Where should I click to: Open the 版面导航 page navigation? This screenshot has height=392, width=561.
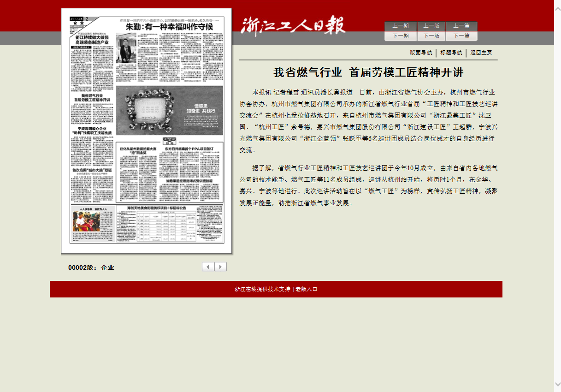coord(421,53)
